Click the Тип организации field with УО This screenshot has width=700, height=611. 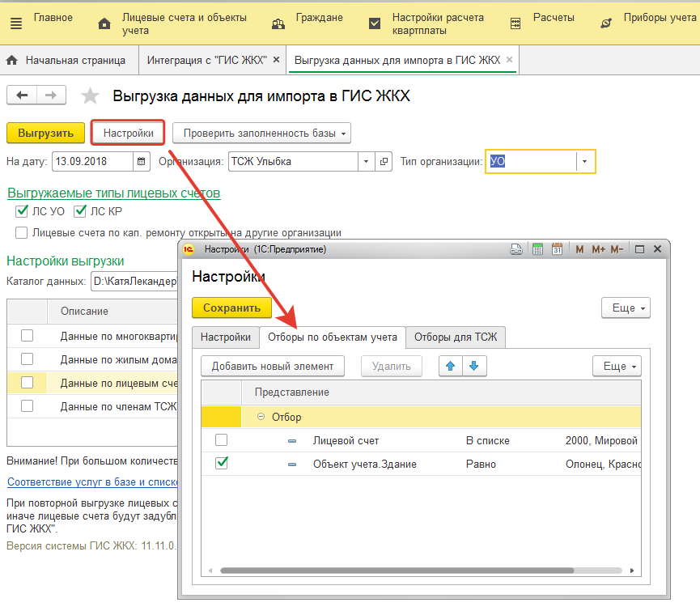point(531,162)
